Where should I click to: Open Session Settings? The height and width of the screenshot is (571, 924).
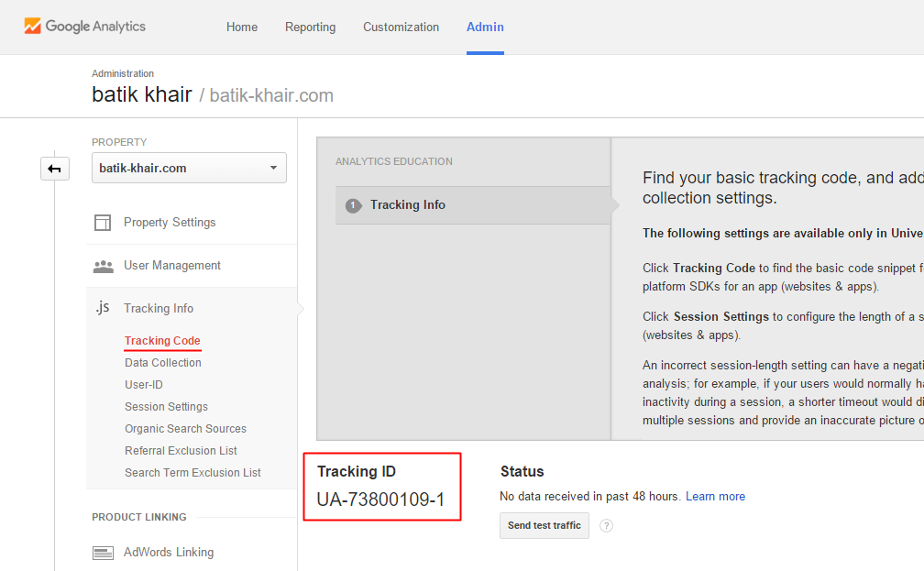166,407
